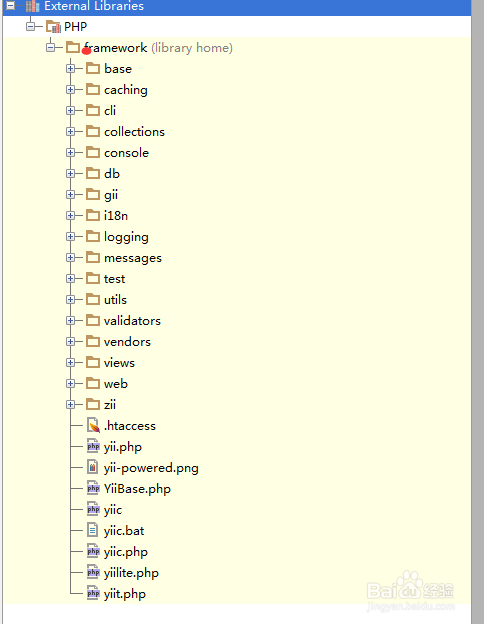
Task: Click the base folder icon
Action: point(93,68)
